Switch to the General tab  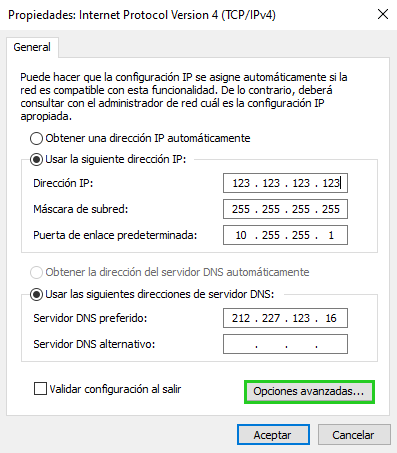click(x=32, y=47)
